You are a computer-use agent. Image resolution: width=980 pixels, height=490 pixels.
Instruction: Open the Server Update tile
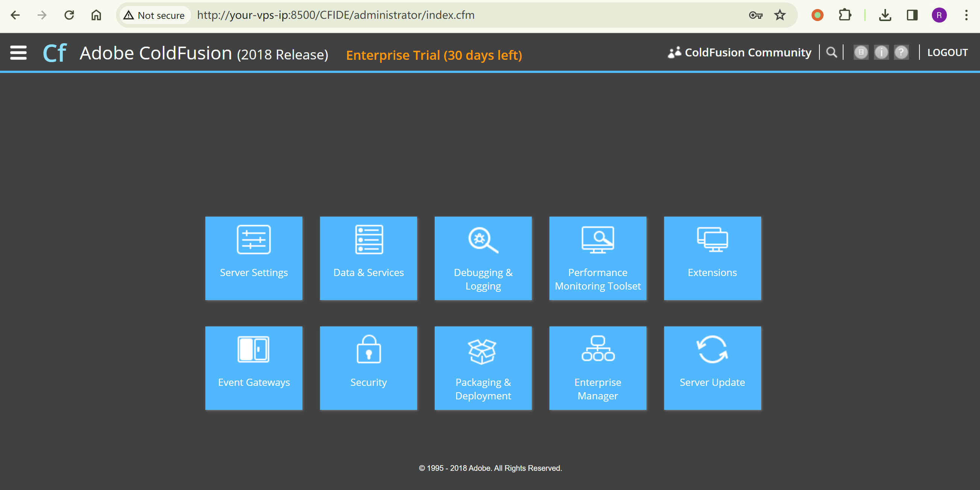(x=712, y=367)
